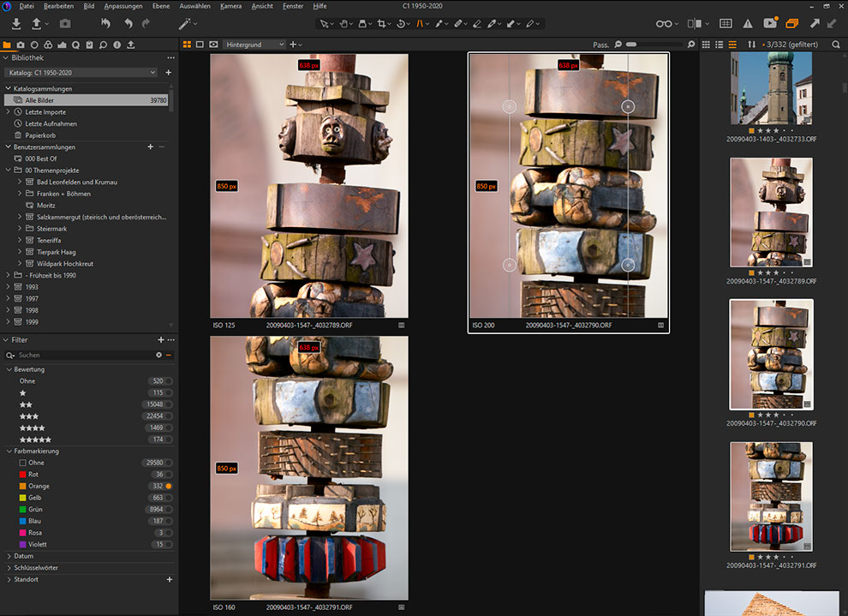Select the Crop tool
Screen dimensions: 848x616
pos(382,24)
